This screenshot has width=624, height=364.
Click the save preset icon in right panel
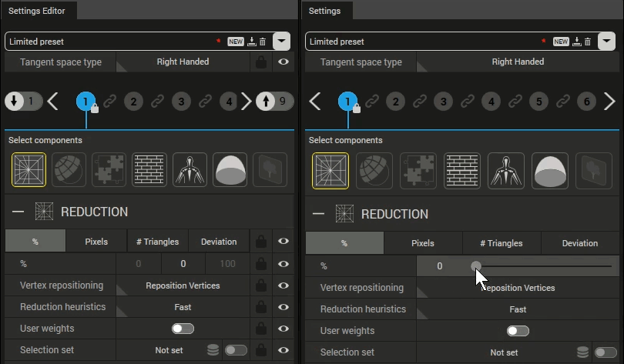[575, 42]
